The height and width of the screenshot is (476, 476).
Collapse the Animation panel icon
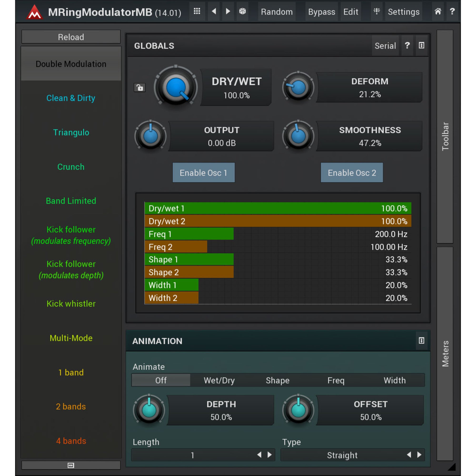point(421,341)
